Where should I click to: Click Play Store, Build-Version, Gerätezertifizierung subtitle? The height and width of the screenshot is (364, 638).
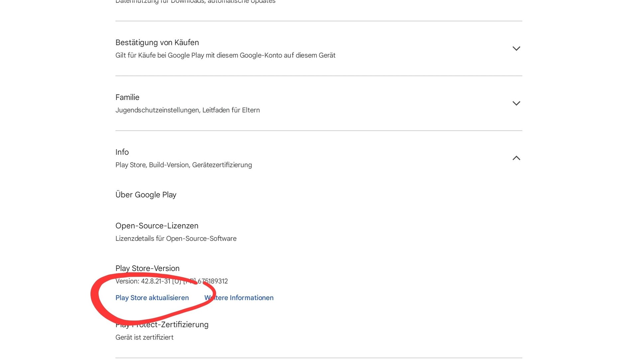pos(183,165)
